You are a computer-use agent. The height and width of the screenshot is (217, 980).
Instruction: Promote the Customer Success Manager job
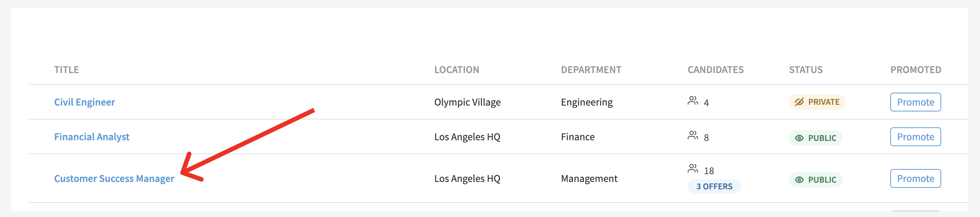[915, 179]
